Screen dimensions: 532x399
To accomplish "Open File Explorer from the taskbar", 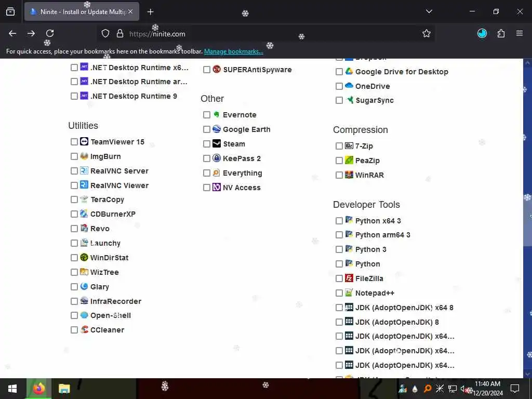I will pyautogui.click(x=64, y=389).
